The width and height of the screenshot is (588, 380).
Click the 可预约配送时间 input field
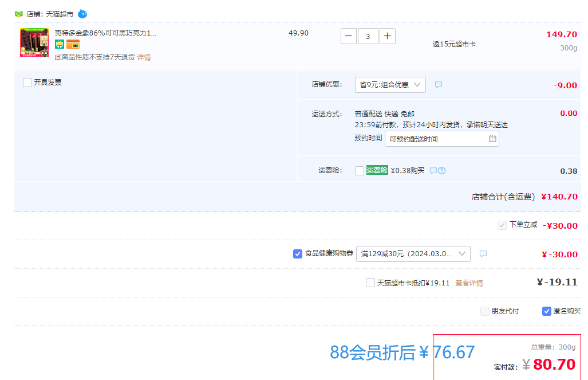coord(442,139)
